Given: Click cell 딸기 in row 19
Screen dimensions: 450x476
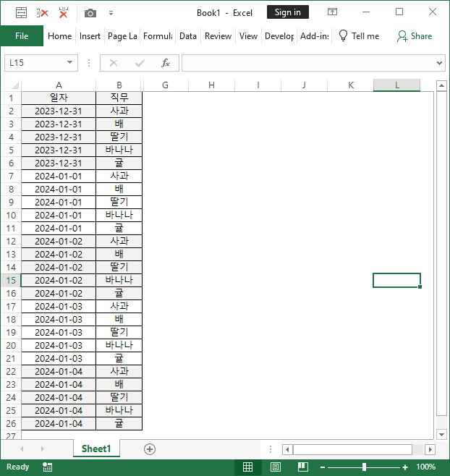Looking at the screenshot, I should [119, 333].
